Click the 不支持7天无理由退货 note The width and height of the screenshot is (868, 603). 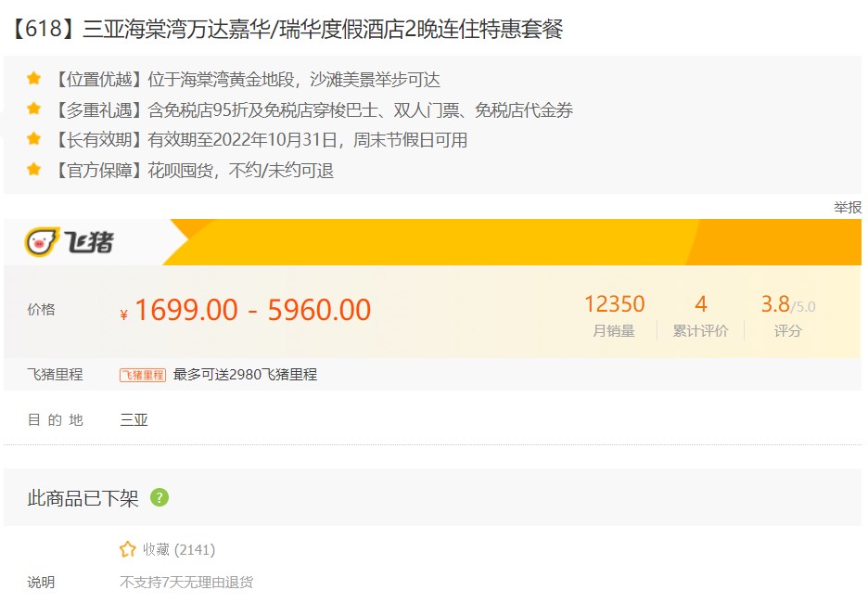point(186,582)
